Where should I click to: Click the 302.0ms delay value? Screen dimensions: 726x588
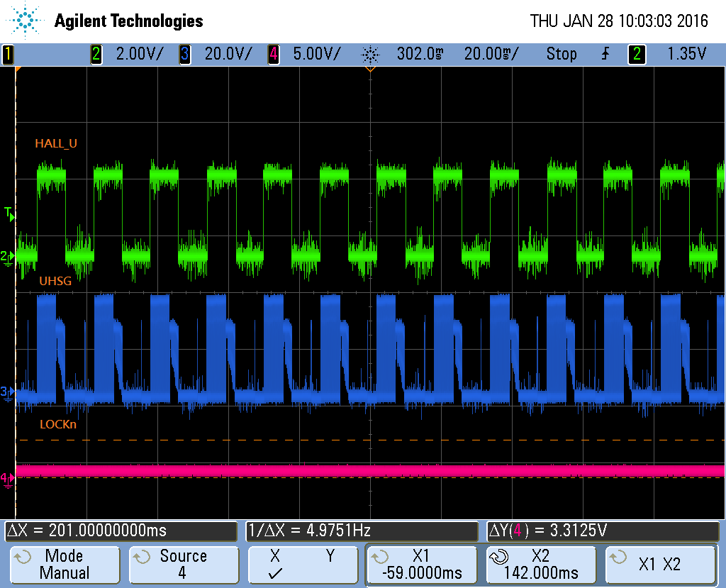coord(420,54)
